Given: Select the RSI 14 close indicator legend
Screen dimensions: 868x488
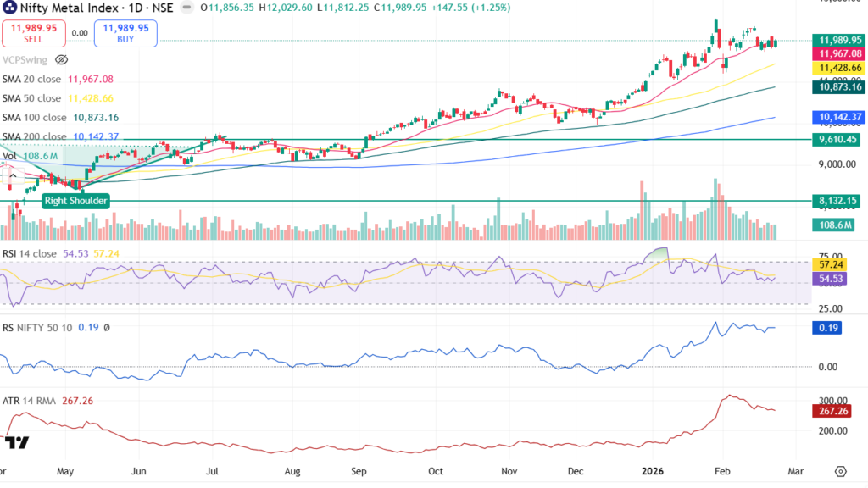Looking at the screenshot, I should tap(60, 253).
